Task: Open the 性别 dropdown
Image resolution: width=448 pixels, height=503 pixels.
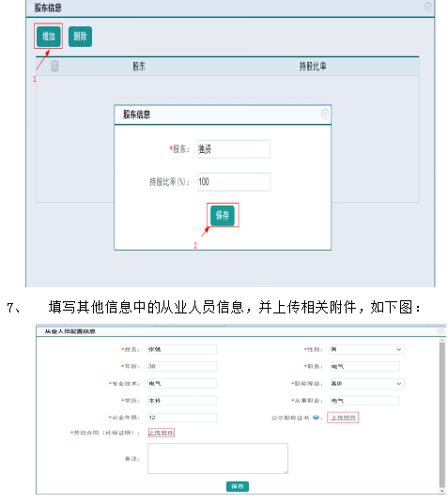Action: click(x=367, y=349)
